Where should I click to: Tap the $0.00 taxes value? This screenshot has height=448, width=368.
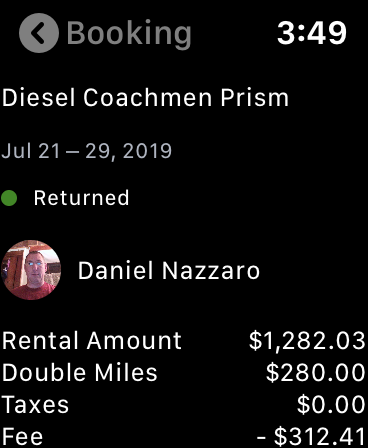[x=331, y=404]
